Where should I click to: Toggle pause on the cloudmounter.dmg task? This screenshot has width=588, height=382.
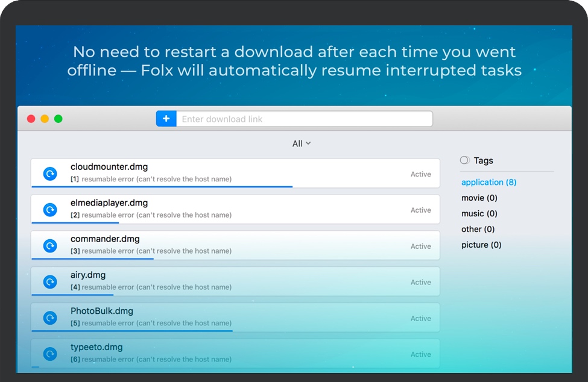(x=49, y=174)
